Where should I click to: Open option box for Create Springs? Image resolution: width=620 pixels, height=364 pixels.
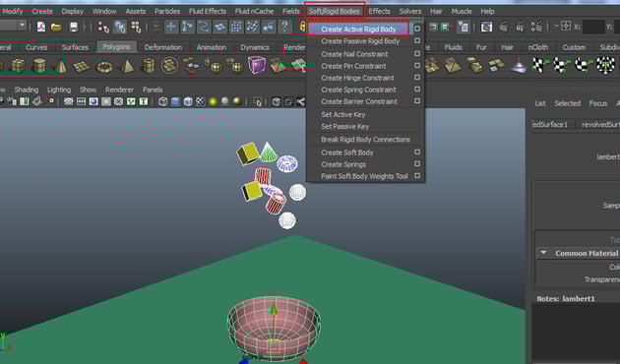tap(417, 164)
